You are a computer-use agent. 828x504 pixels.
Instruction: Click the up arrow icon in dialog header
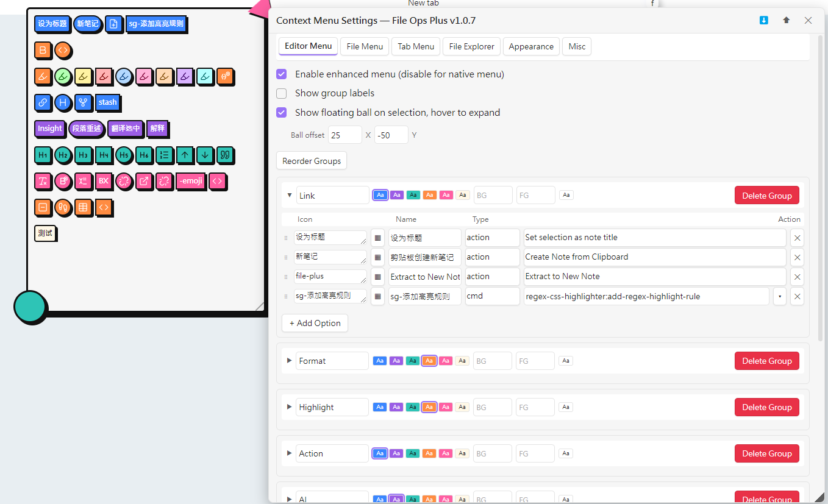click(787, 20)
